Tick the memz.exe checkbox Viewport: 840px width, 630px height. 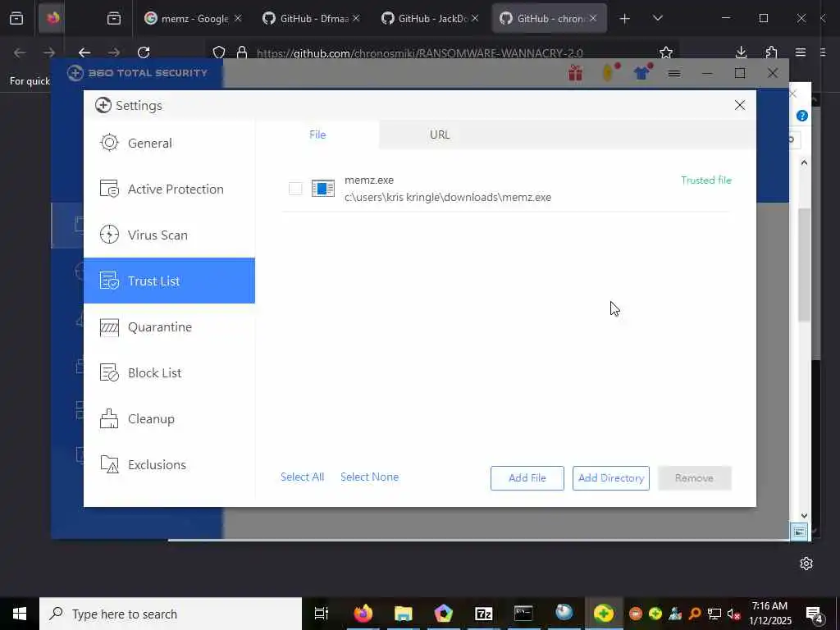pos(295,189)
